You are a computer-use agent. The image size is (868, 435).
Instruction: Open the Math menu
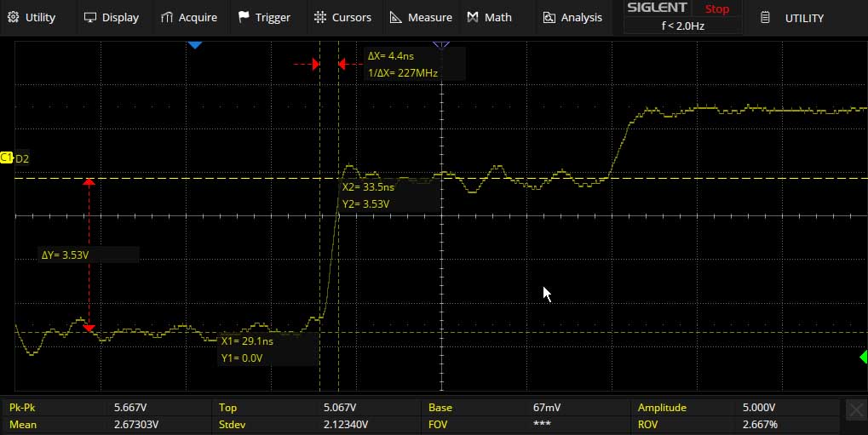[x=490, y=17]
